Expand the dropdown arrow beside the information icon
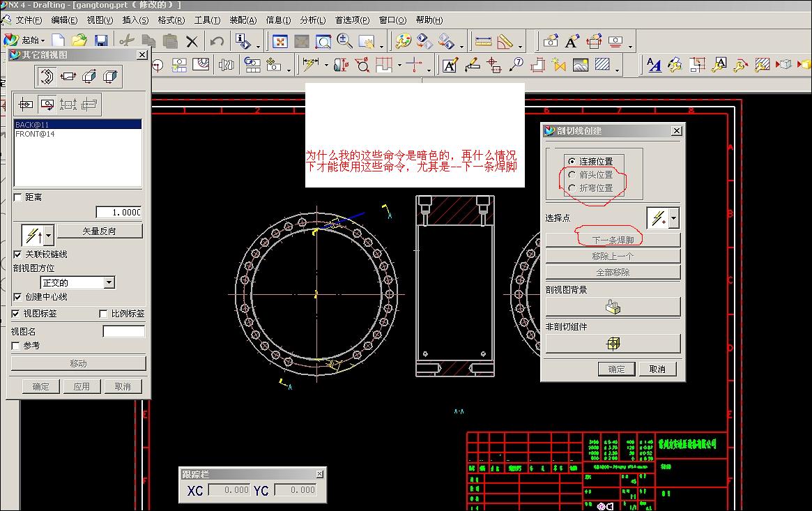Image resolution: width=812 pixels, height=511 pixels. pyautogui.click(x=257, y=47)
